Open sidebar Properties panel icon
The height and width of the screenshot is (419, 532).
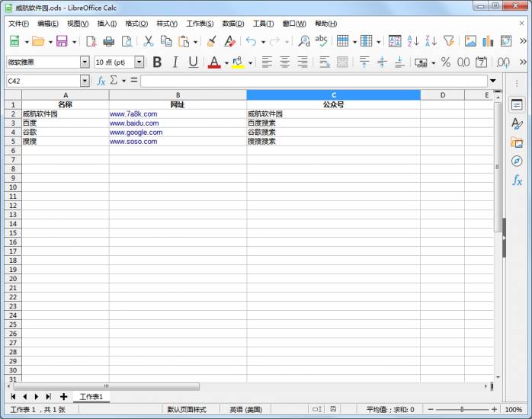coord(517,105)
